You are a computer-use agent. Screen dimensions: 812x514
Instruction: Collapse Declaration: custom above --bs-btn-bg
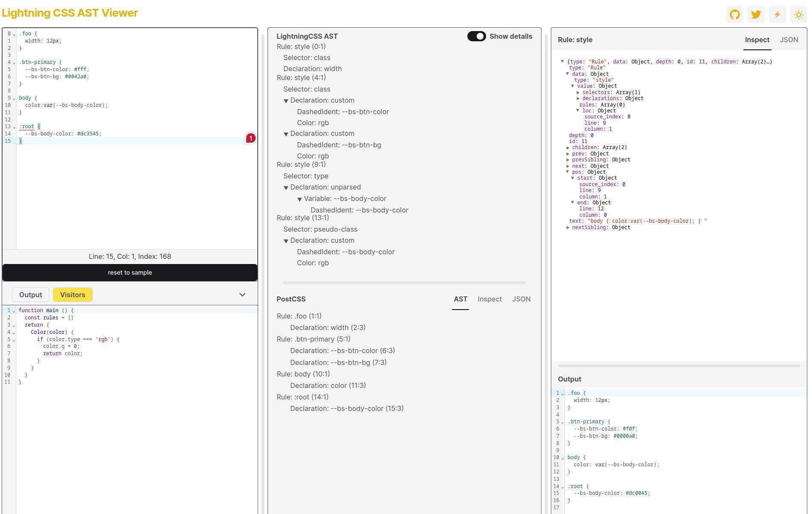(286, 134)
